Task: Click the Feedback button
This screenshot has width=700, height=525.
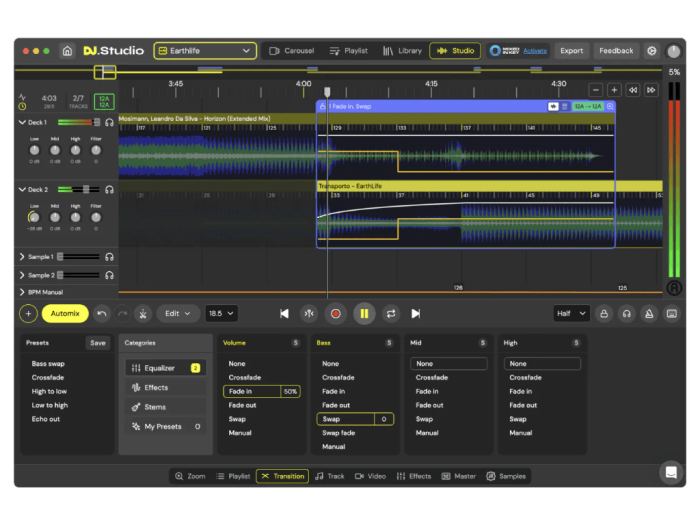Action: (x=616, y=51)
